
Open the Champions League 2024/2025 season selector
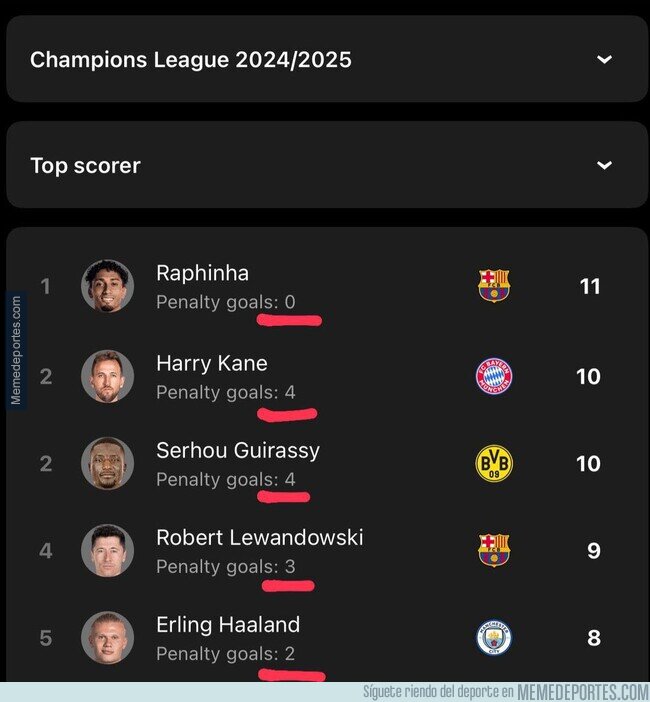(327, 59)
